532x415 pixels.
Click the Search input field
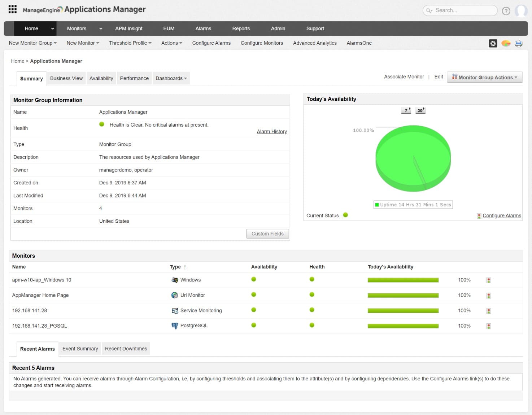[460, 10]
